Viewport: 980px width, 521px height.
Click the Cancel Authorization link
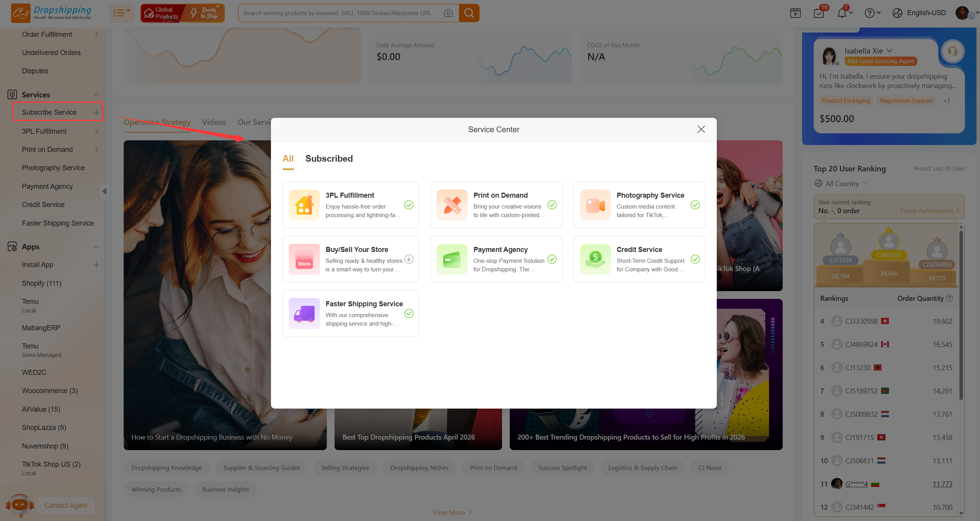pyautogui.click(x=927, y=211)
